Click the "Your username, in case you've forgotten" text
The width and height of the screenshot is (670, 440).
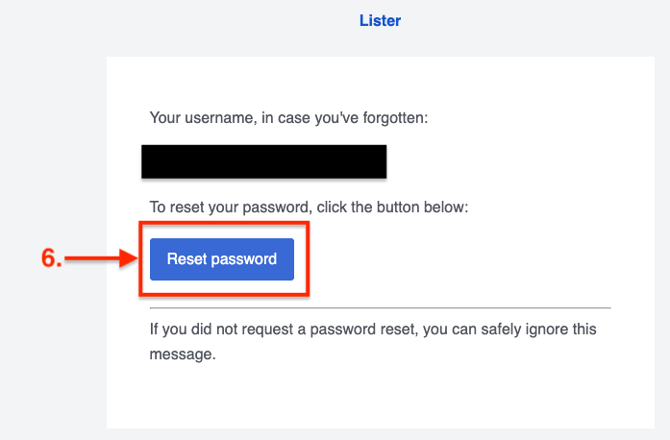pos(288,118)
